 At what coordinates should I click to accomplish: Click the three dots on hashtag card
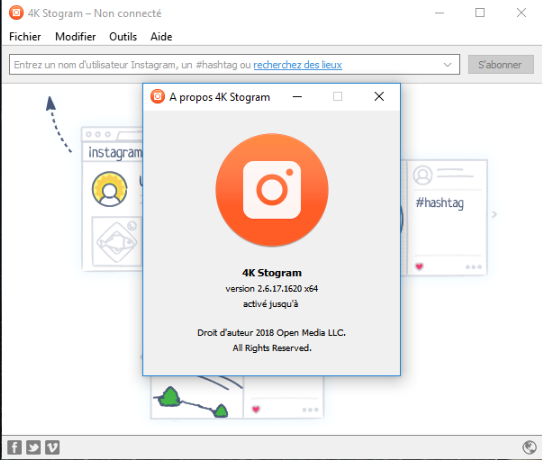(473, 267)
